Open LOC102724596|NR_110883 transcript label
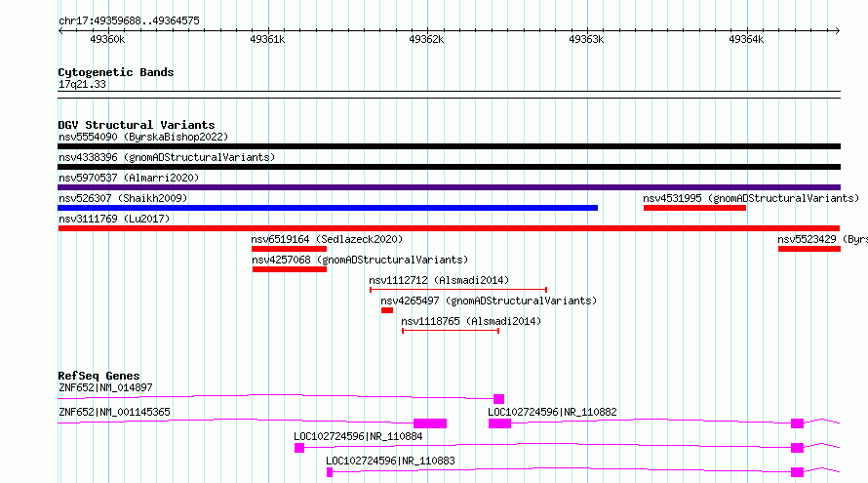Image resolution: width=868 pixels, height=483 pixels. coord(390,461)
